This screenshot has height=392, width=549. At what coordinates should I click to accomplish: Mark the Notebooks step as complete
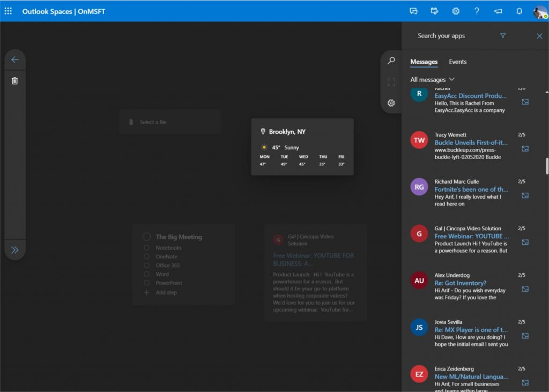click(x=147, y=248)
